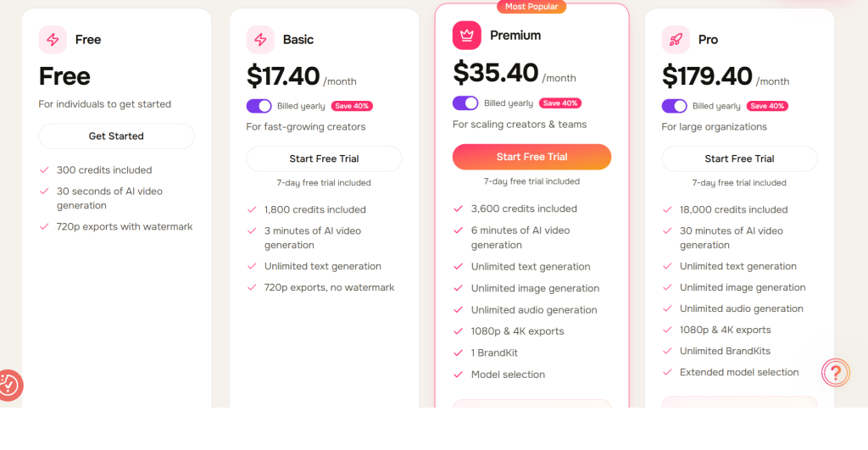The width and height of the screenshot is (868, 450).
Task: Click the Premium plan crown icon
Action: click(x=466, y=36)
